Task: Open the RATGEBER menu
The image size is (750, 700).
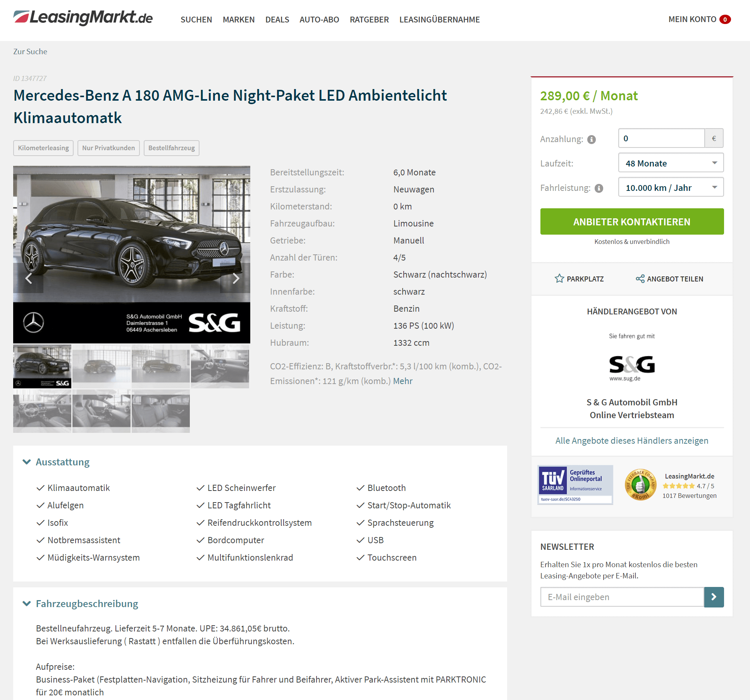Action: [369, 19]
